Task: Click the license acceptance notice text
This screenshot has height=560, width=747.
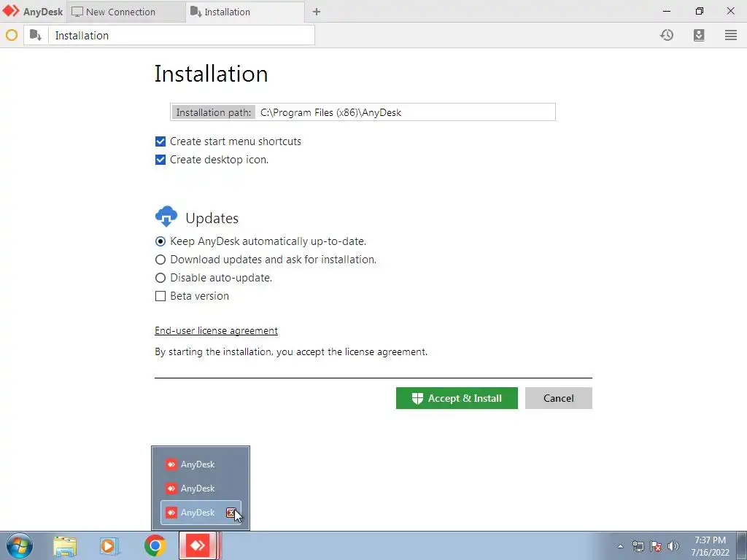Action: (291, 352)
